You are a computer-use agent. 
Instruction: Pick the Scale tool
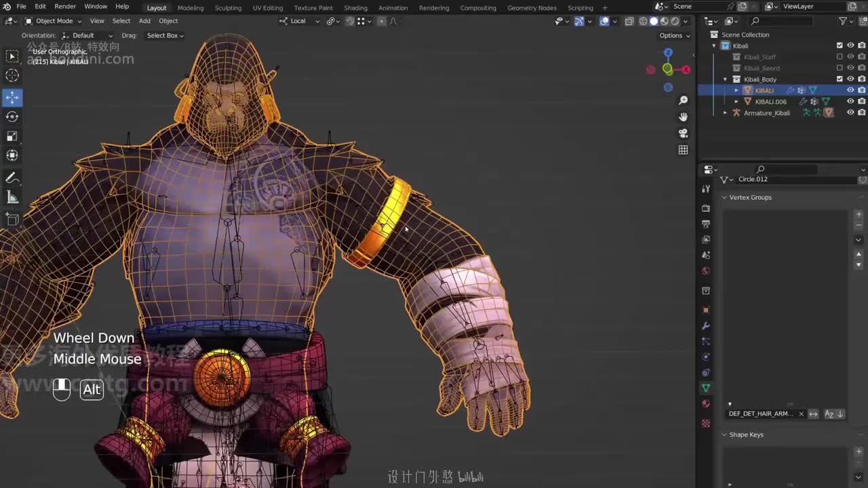pyautogui.click(x=12, y=136)
